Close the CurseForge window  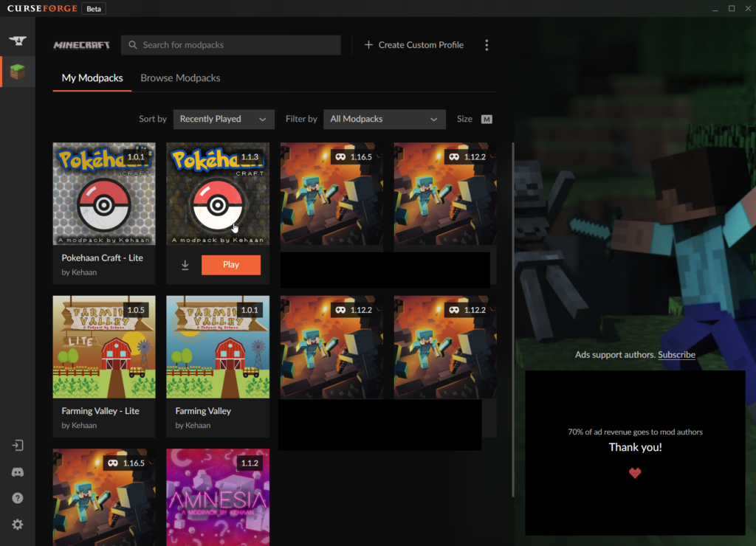point(748,9)
